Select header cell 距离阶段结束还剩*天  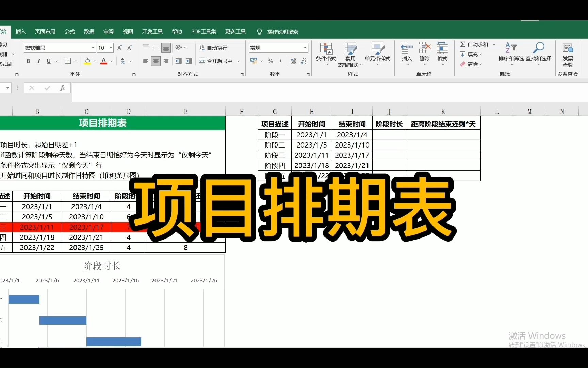coord(443,124)
